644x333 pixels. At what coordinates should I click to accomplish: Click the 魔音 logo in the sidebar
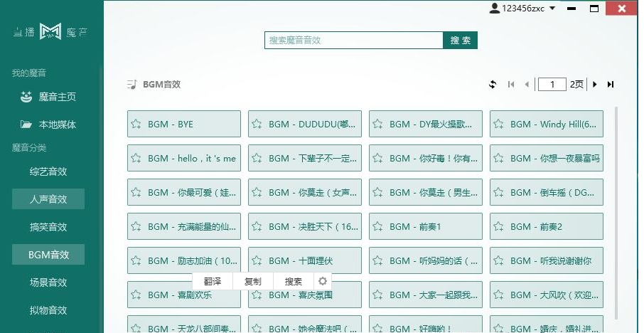50,32
